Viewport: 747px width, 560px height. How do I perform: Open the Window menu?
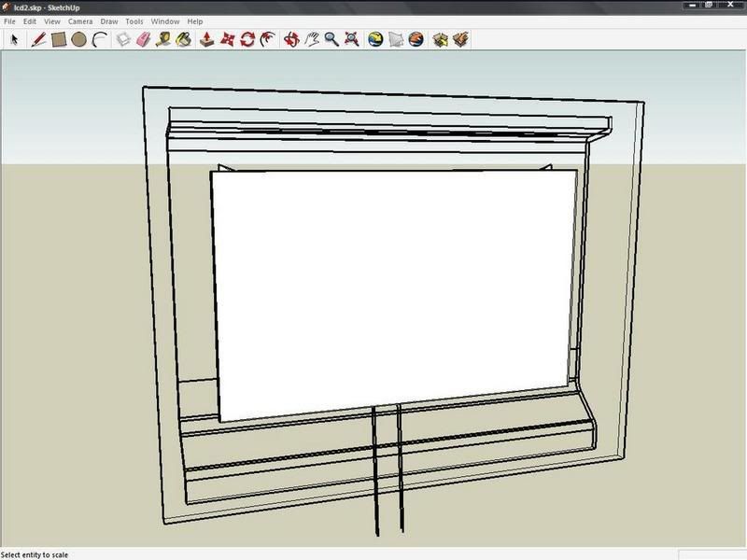(x=165, y=21)
